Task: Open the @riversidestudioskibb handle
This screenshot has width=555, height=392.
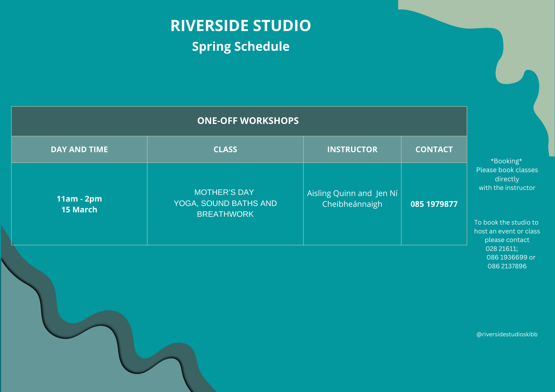Action: 507,334
